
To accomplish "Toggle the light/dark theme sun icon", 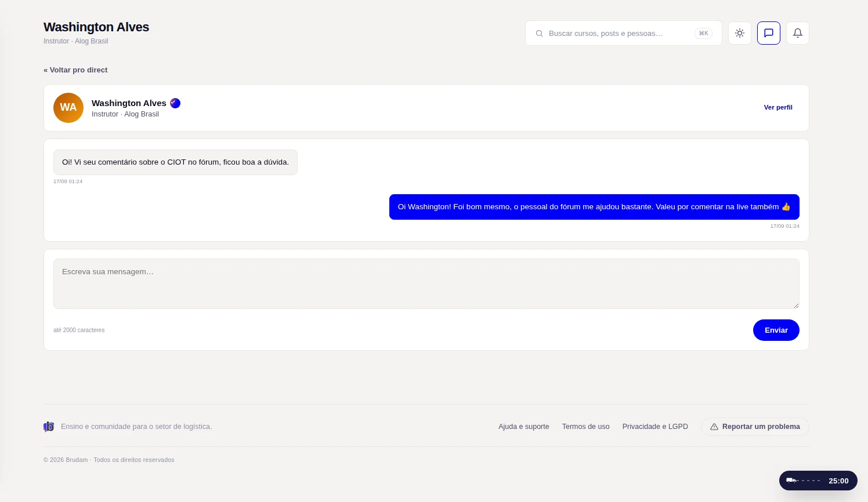I will coord(740,33).
